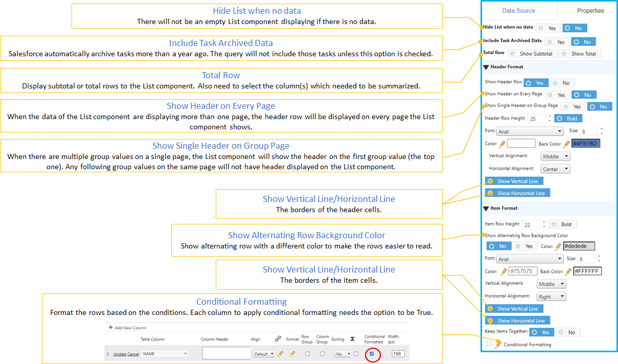Click the Header Format Back Color pencil icon
The image size is (618, 364).
(x=567, y=144)
